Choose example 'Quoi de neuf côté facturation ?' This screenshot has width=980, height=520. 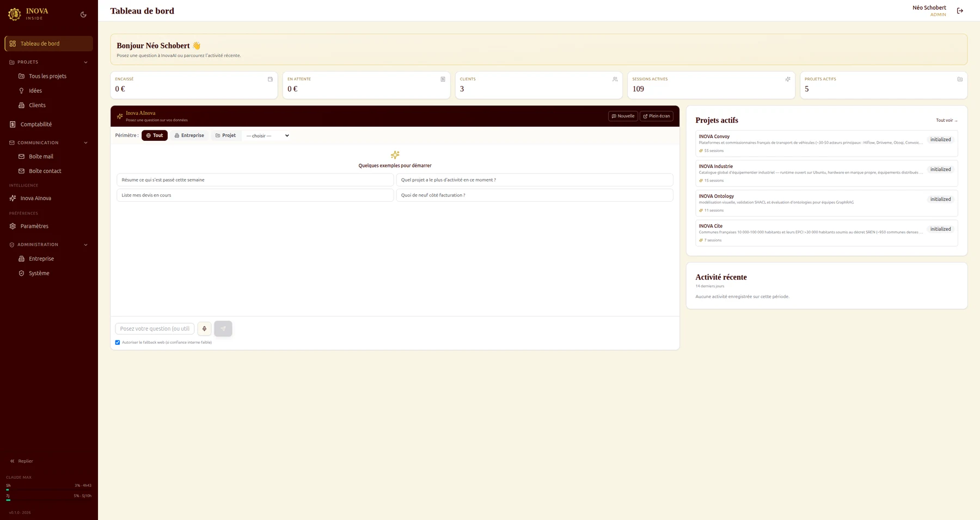pyautogui.click(x=535, y=195)
